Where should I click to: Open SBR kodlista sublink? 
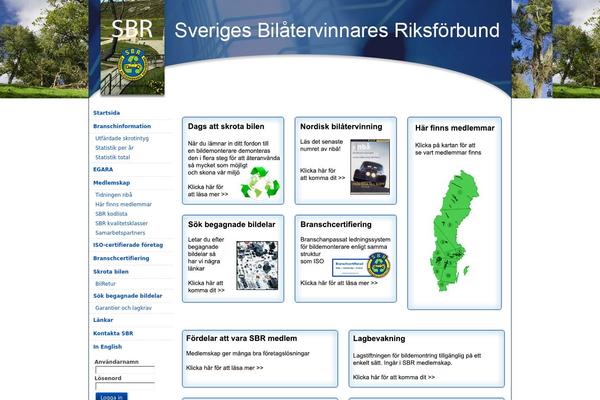click(111, 214)
